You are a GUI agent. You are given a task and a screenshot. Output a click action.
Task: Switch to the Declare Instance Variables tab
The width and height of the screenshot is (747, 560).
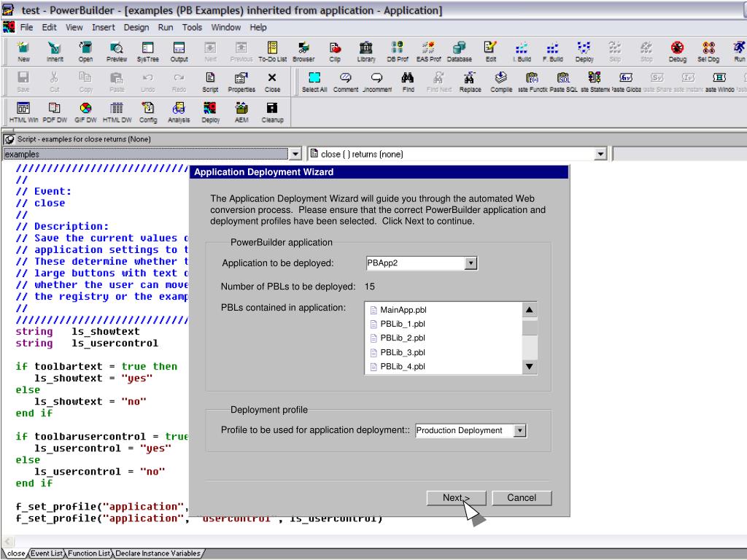pos(158,553)
